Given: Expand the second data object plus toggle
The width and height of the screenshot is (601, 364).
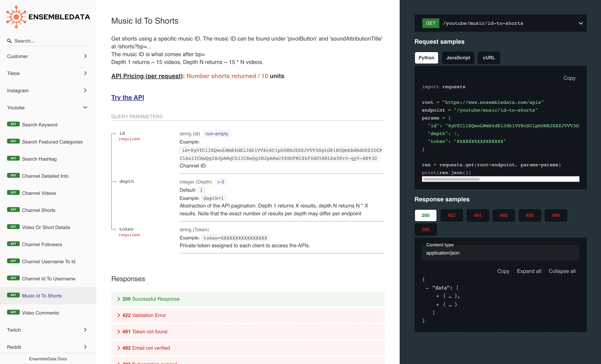Looking at the screenshot, I should [x=438, y=305].
